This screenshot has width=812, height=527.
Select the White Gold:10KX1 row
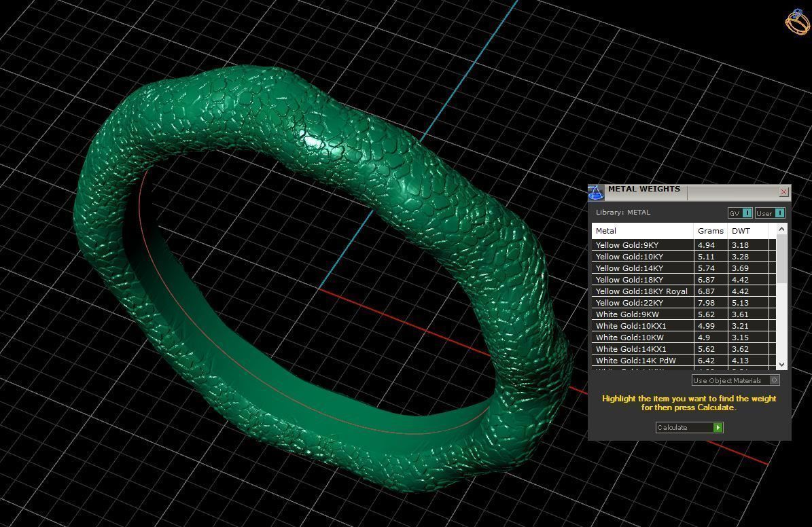pos(684,326)
